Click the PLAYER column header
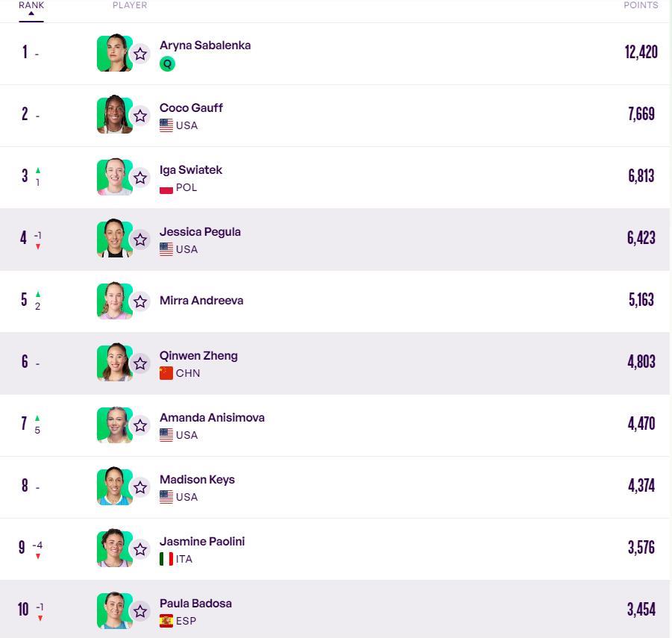The height and width of the screenshot is (638, 672). point(130,5)
